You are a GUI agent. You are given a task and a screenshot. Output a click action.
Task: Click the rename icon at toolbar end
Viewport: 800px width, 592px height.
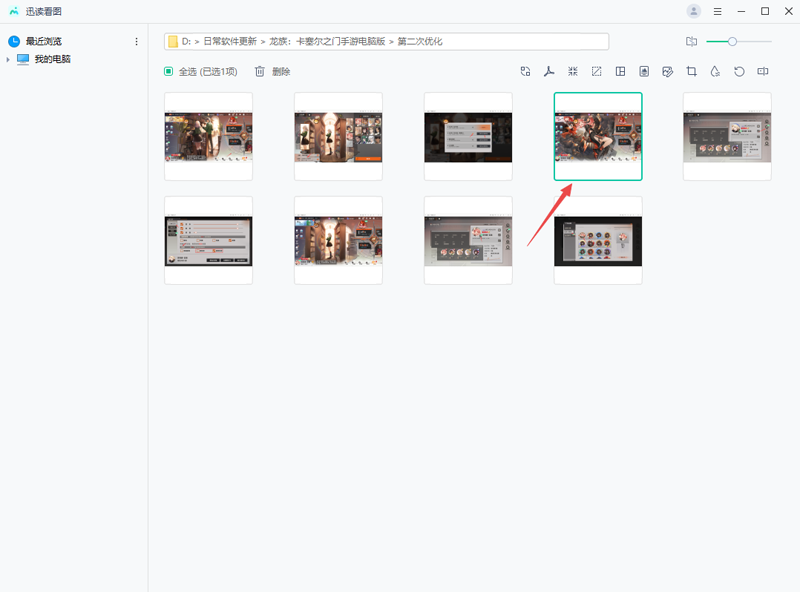(763, 72)
